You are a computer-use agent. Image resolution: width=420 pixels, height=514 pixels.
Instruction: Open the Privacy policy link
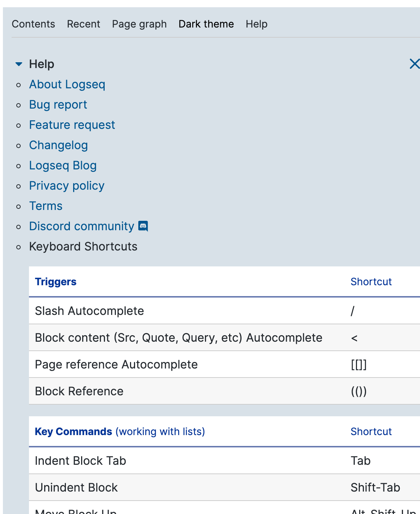pyautogui.click(x=67, y=186)
